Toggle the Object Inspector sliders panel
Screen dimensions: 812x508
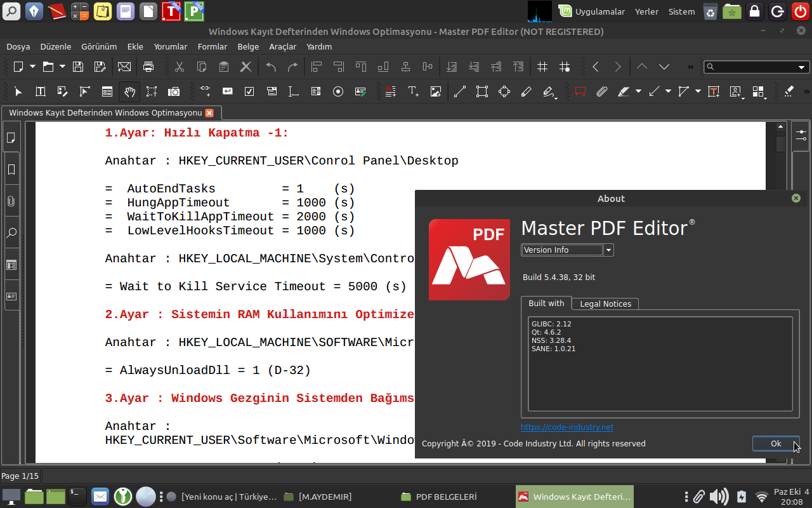point(801,135)
